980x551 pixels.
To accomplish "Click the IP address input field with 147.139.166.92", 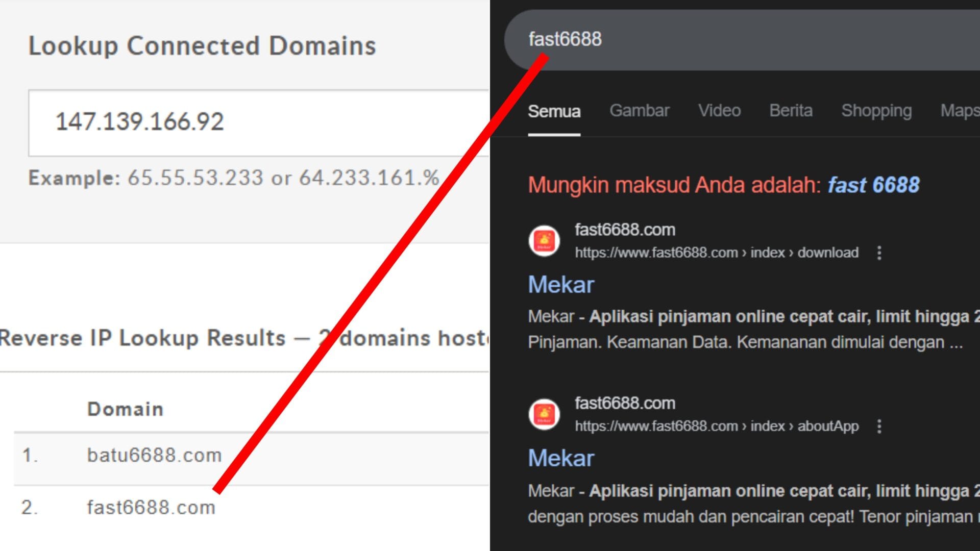I will pos(259,123).
